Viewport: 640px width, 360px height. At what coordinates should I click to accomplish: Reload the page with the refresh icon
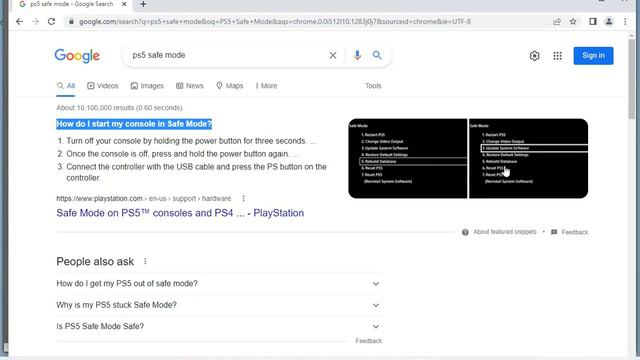pos(51,22)
